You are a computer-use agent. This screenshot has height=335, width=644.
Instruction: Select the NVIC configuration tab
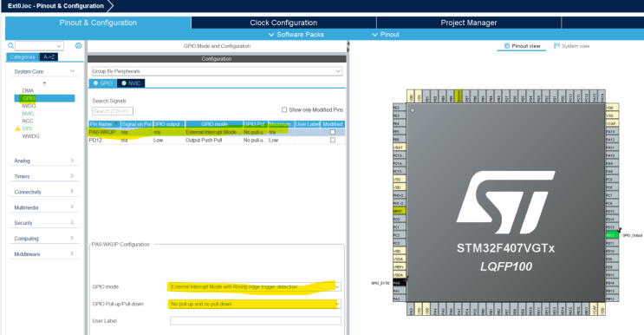(x=131, y=83)
